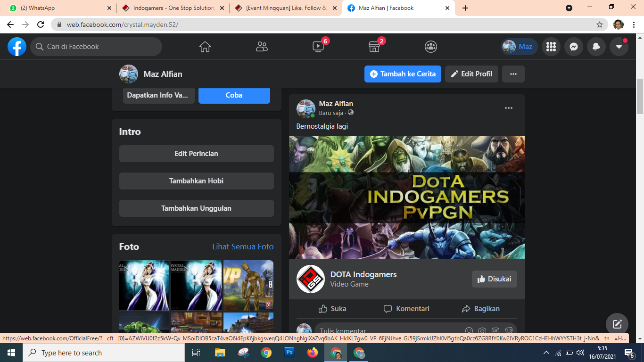644x362 pixels.
Task: Reload the page with refresh icon
Action: pos(41,25)
